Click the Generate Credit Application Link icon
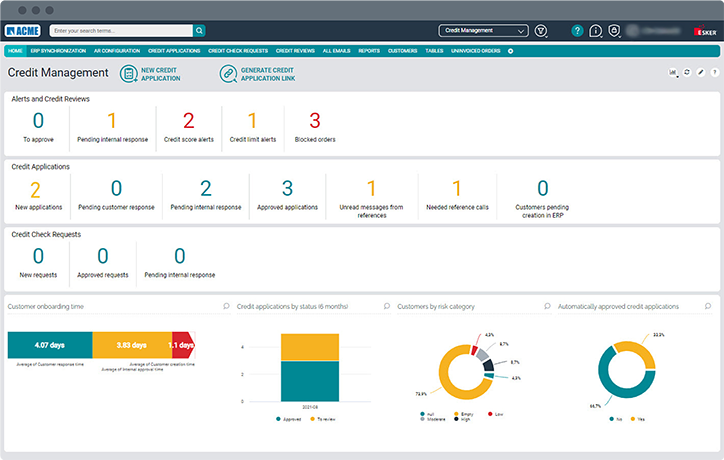724x460 pixels. point(229,73)
